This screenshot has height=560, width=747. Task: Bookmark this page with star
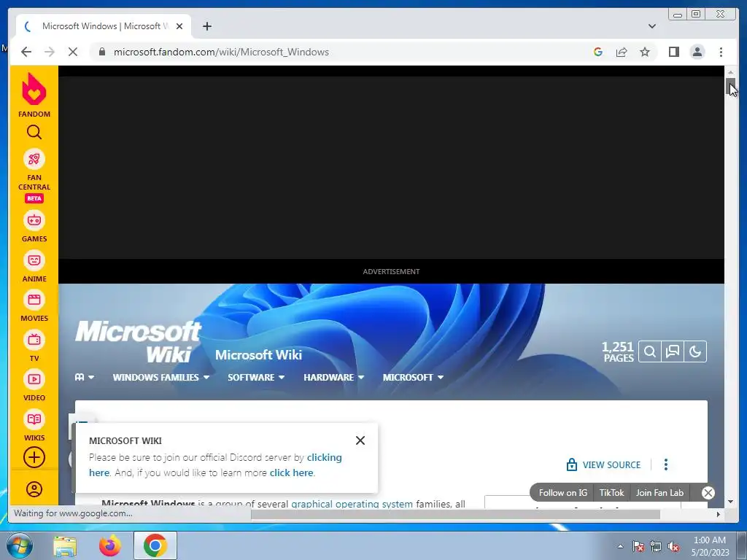(x=645, y=52)
